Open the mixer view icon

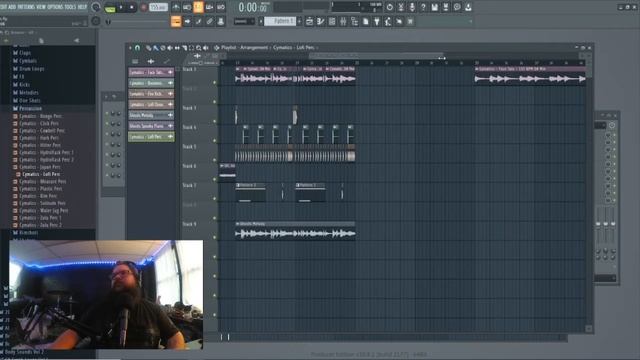coord(343,21)
